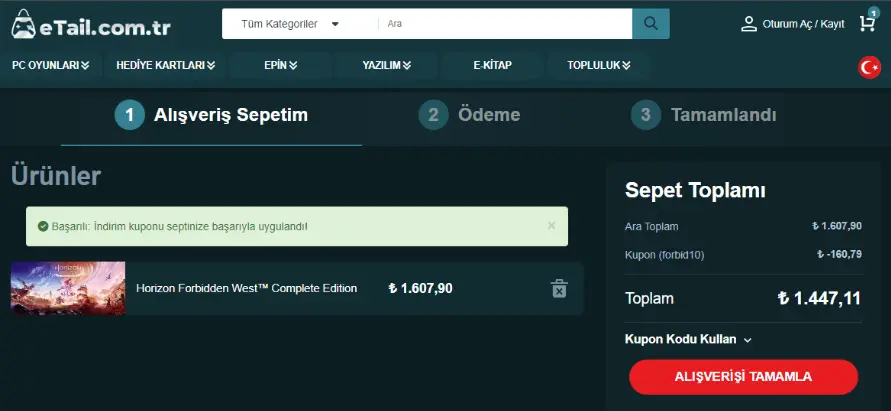Click the product price ₺ 1.607,90
The width and height of the screenshot is (891, 411).
click(420, 288)
